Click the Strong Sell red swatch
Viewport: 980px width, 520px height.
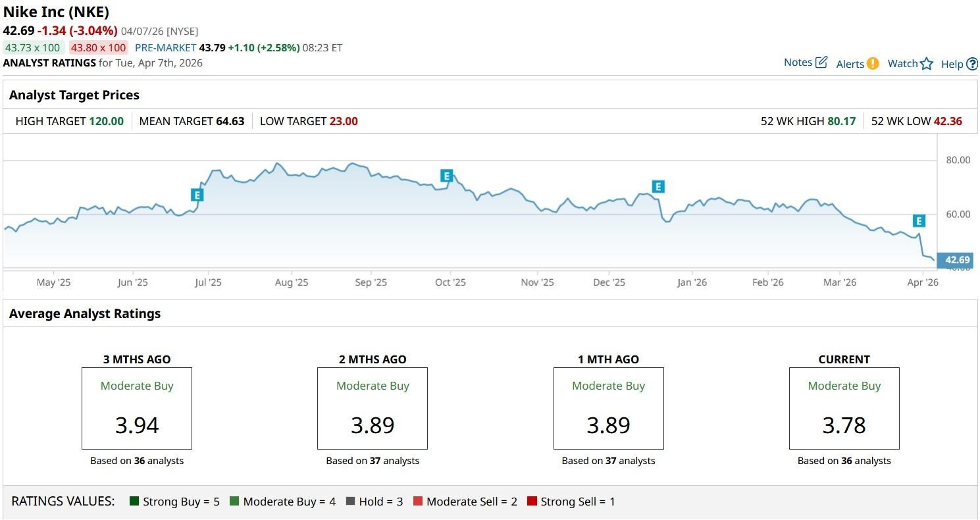pos(532,502)
